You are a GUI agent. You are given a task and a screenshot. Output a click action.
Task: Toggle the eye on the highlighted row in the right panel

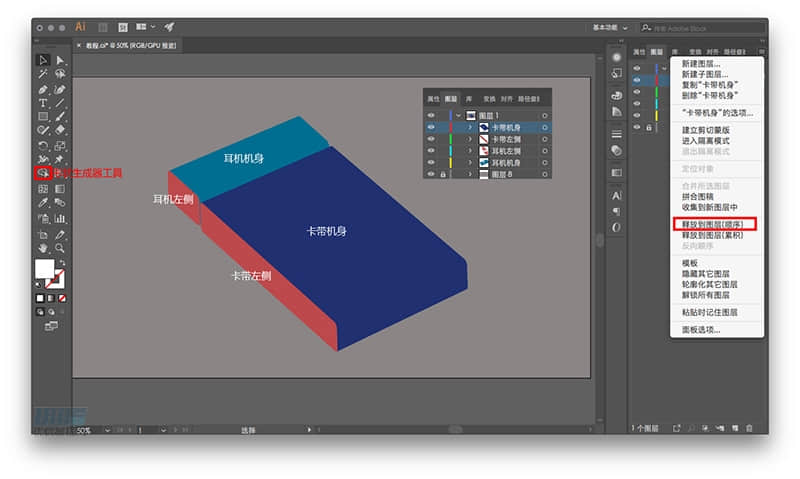[637, 80]
